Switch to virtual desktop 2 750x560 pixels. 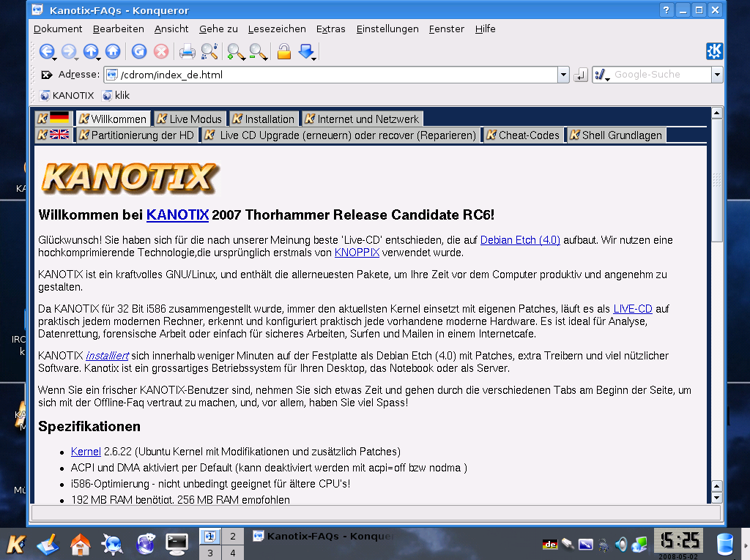232,536
